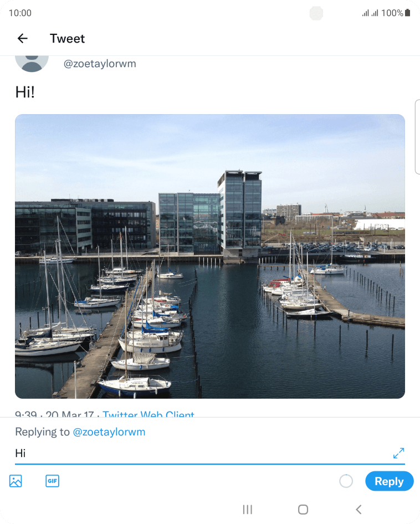Tap the system back chevron
Screen dimensions: 420x524
pyautogui.click(x=358, y=510)
